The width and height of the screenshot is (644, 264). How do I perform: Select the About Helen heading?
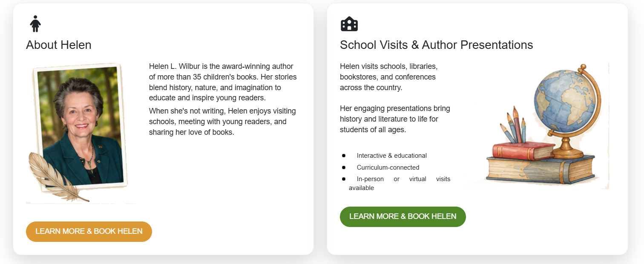pos(59,45)
